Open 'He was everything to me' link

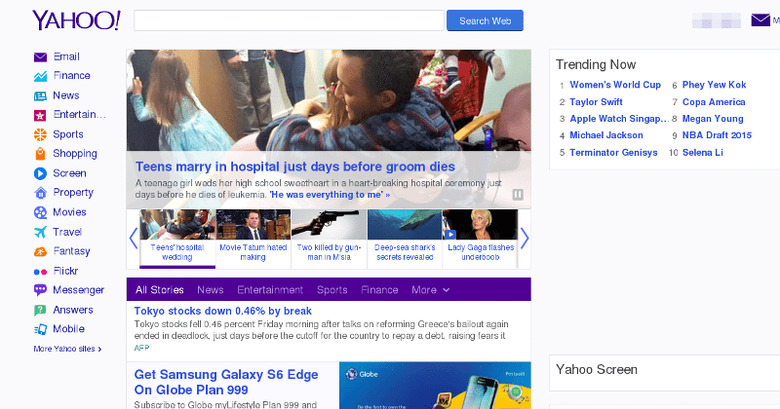click(329, 195)
